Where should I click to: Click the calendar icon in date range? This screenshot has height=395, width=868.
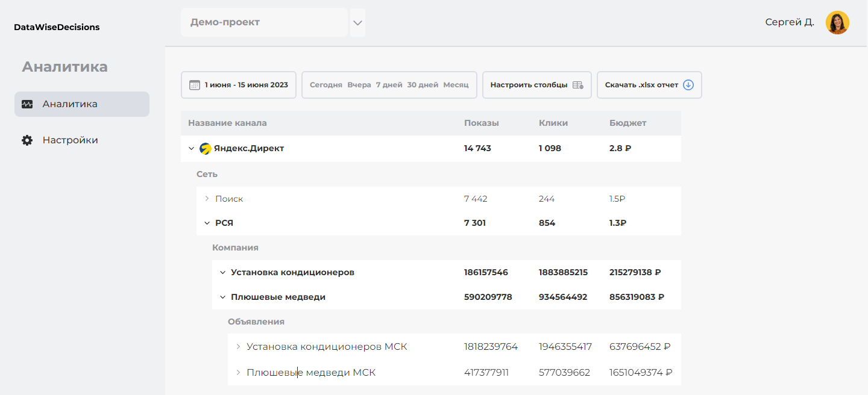(195, 85)
